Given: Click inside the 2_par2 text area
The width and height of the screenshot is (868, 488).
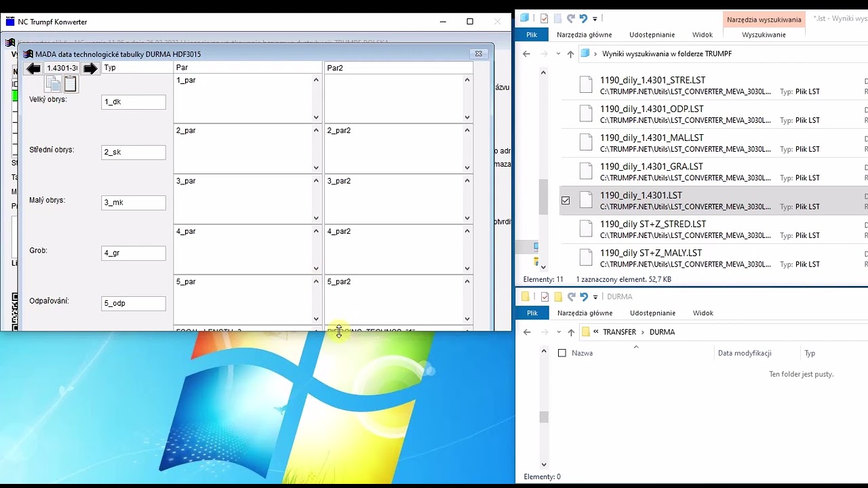Looking at the screenshot, I should tap(394, 148).
